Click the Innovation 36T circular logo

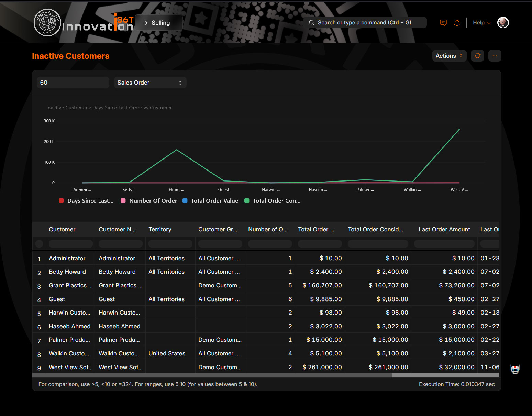point(47,23)
